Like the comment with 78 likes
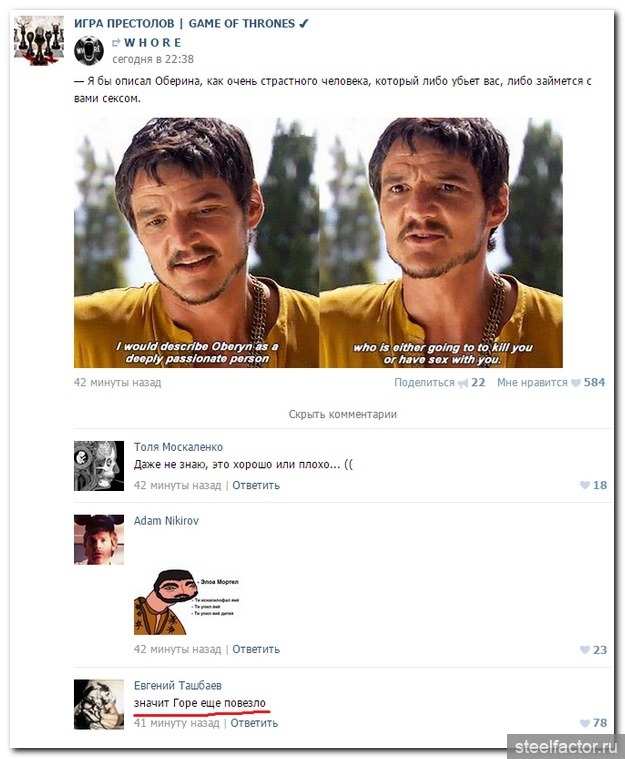 tap(593, 723)
